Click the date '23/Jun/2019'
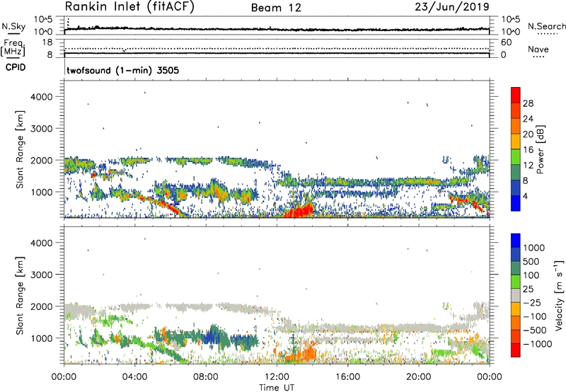The height and width of the screenshot is (392, 566). (x=452, y=7)
